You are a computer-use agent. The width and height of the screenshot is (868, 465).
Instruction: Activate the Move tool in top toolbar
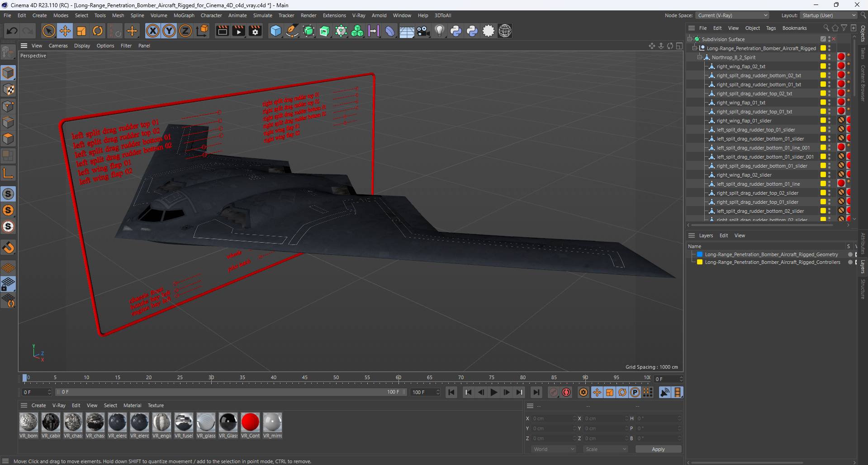pyautogui.click(x=65, y=31)
